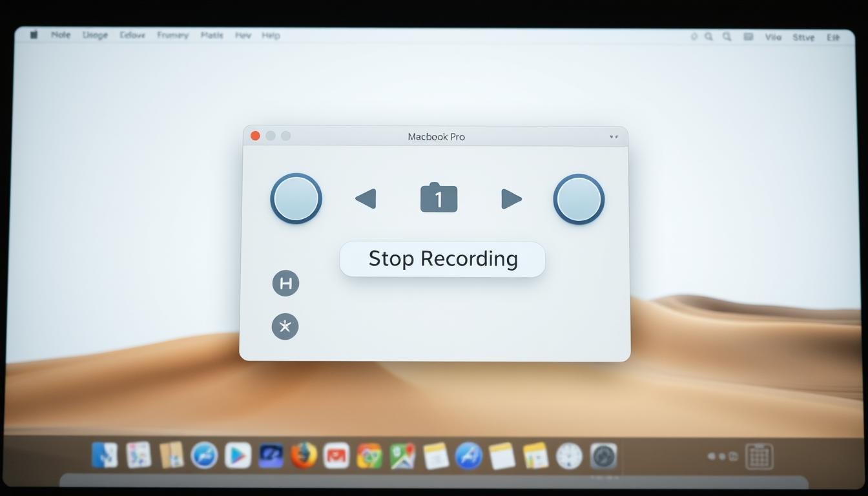
Task: Open the Help menu
Action: [271, 36]
